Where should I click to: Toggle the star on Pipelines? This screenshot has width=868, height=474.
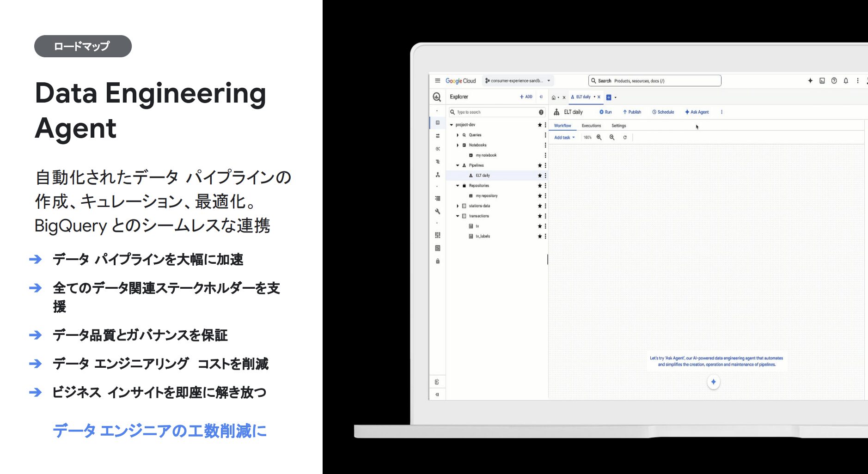[x=539, y=165]
